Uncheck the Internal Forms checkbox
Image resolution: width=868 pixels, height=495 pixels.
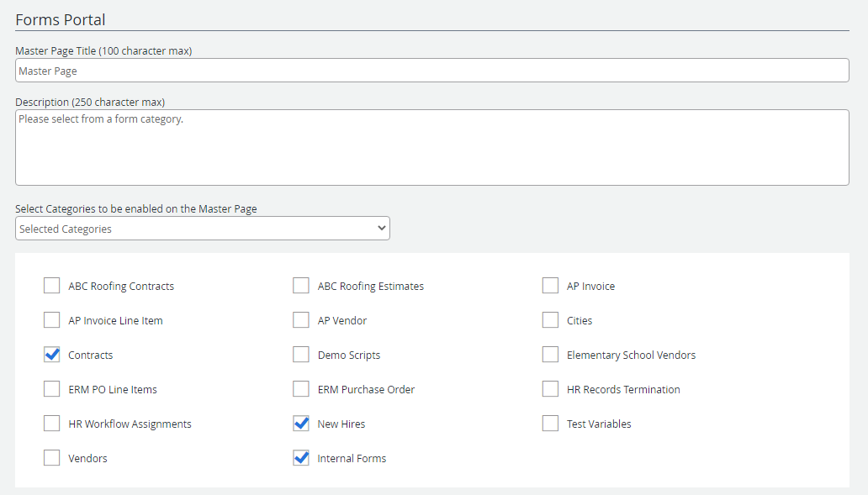point(301,458)
